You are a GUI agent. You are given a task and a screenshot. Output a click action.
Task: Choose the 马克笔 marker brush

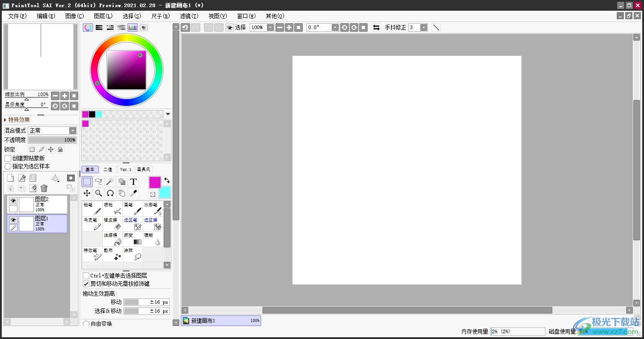coord(93,224)
